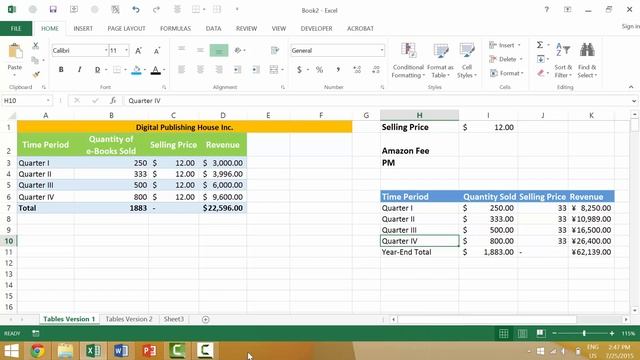
Task: Click the Insert cells button
Action: 505,45
